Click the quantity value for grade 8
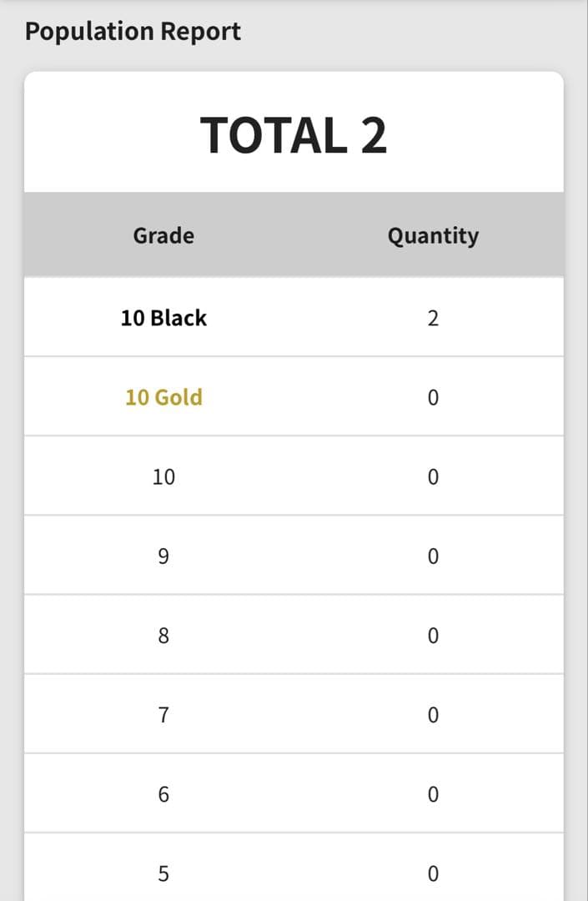This screenshot has height=901, width=588. [x=433, y=636]
